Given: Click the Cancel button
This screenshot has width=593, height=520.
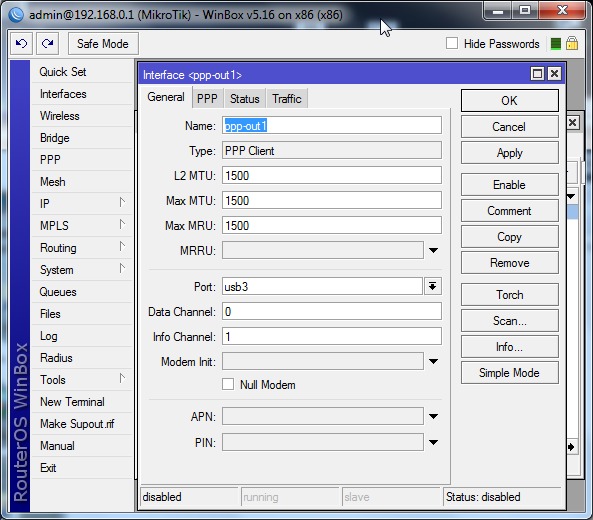Looking at the screenshot, I should point(509,127).
